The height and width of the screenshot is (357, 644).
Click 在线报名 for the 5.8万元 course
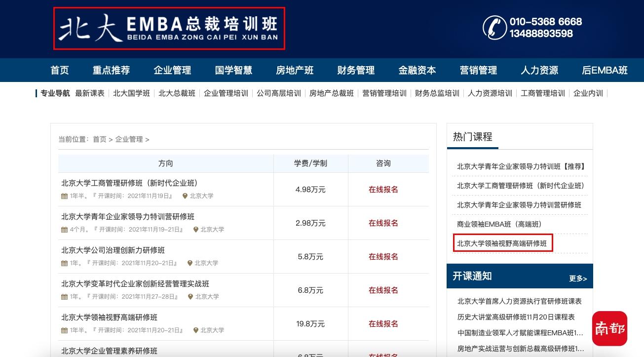coord(383,257)
